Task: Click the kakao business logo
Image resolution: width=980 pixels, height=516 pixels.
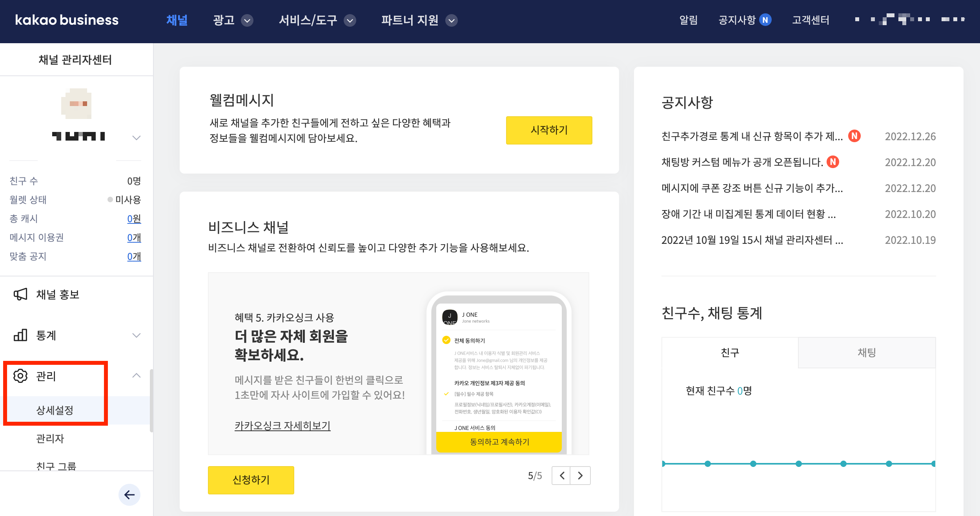Action: click(x=67, y=20)
